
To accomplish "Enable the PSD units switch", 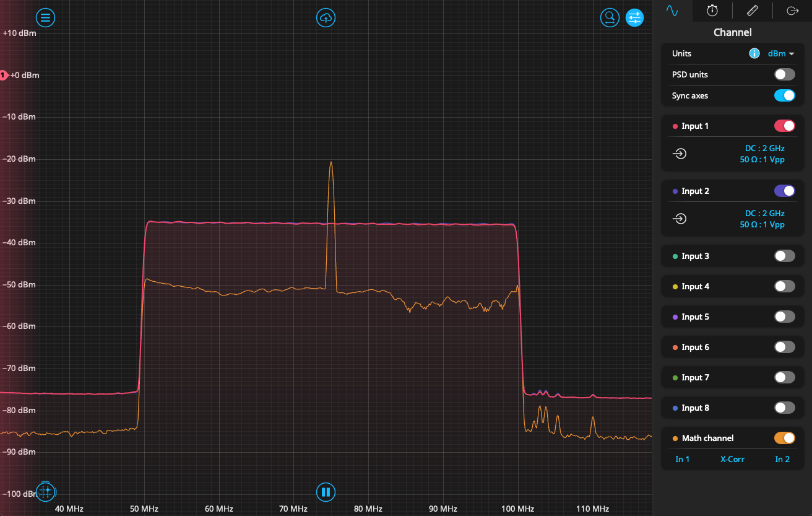I will [784, 74].
